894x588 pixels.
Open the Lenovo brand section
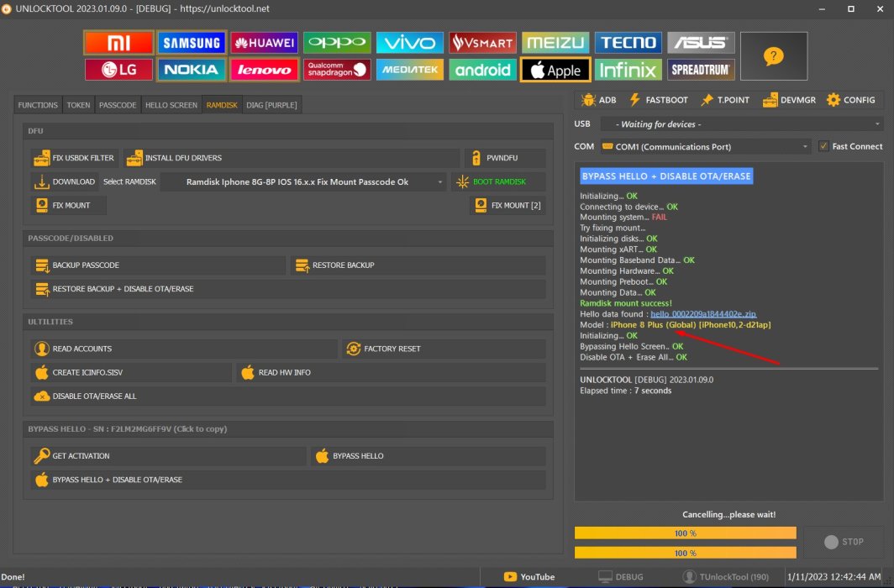click(x=265, y=70)
